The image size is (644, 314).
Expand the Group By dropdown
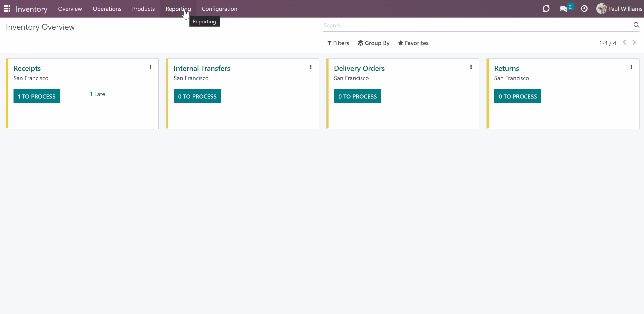(374, 43)
